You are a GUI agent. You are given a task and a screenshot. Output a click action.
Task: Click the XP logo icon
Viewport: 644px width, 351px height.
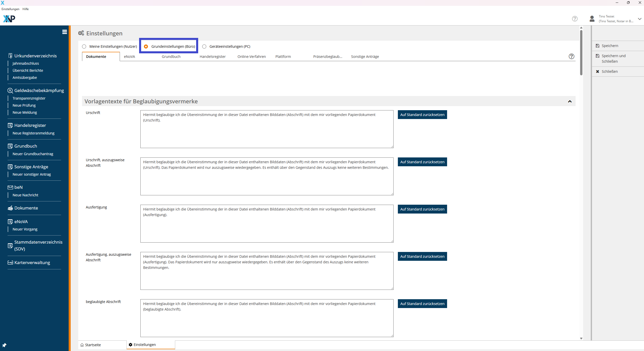(x=9, y=19)
